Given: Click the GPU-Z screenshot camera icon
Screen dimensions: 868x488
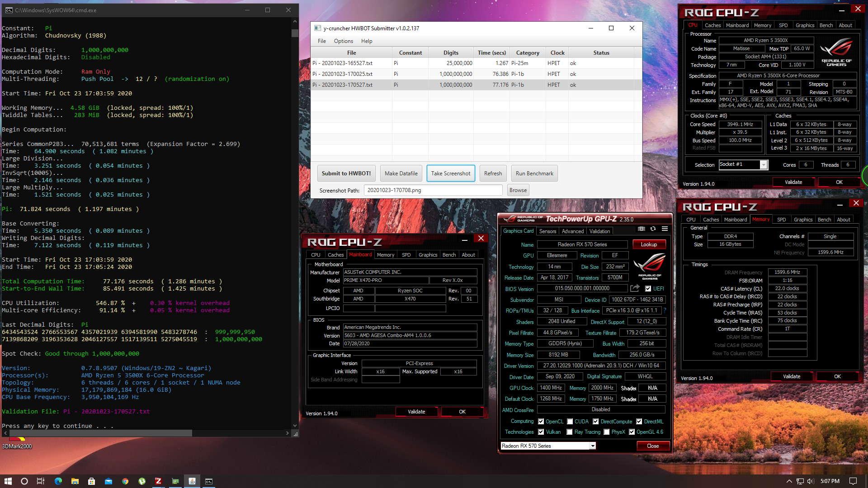Looking at the screenshot, I should point(641,229).
